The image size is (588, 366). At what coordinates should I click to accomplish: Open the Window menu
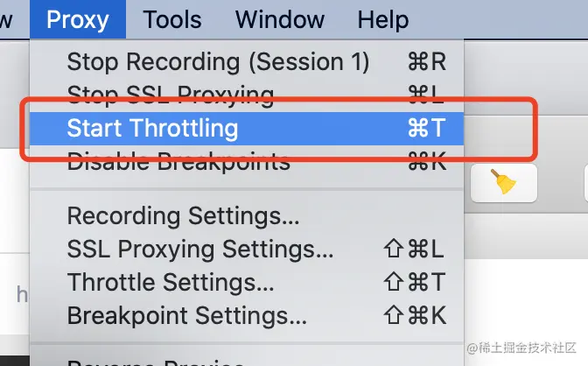[280, 19]
